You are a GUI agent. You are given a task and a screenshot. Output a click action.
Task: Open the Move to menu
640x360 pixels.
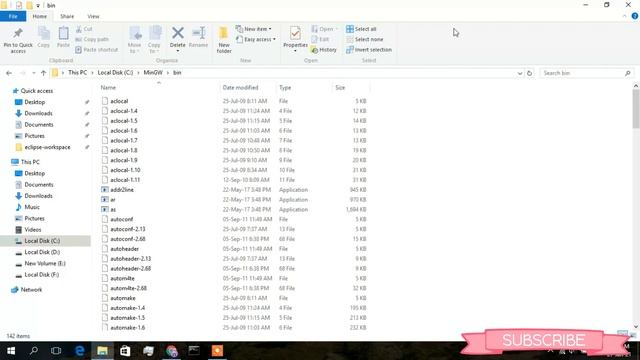point(135,40)
